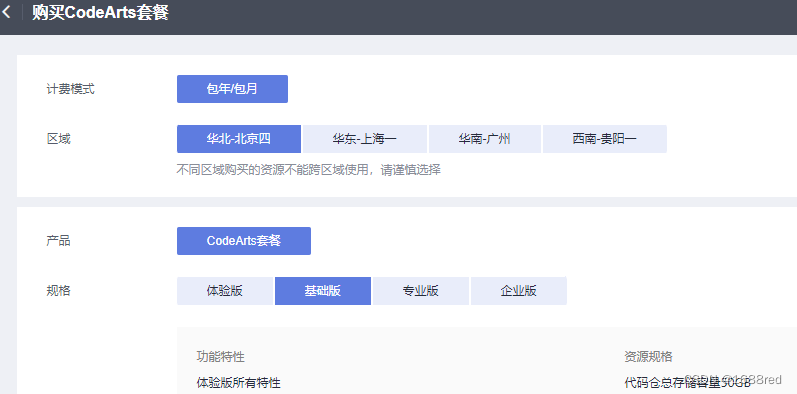Click the 体验版所有特性 text

pyautogui.click(x=238, y=383)
